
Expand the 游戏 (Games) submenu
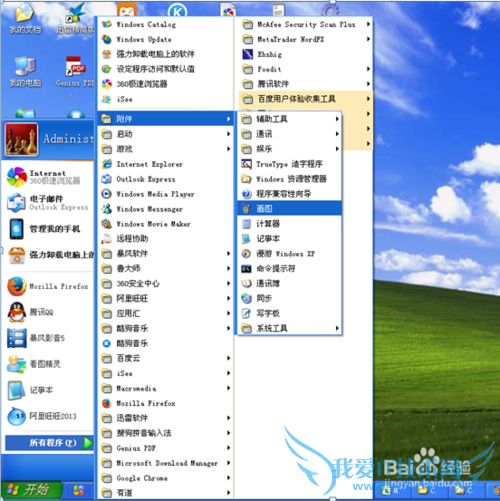166,149
